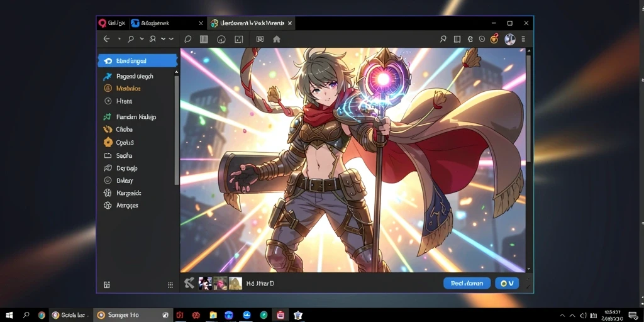
Task: Click the hammer tool icon below image
Action: coord(189,283)
